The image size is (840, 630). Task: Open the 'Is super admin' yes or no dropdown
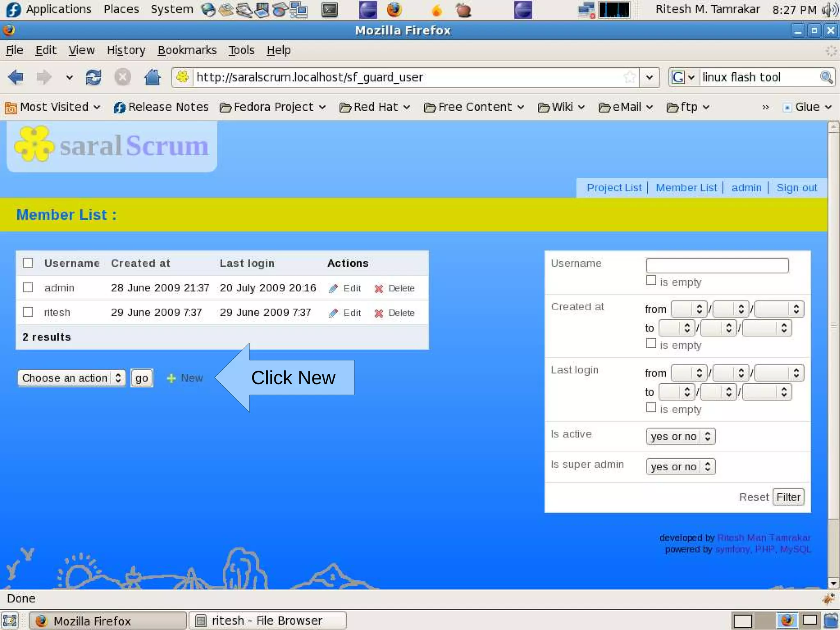pos(680,467)
